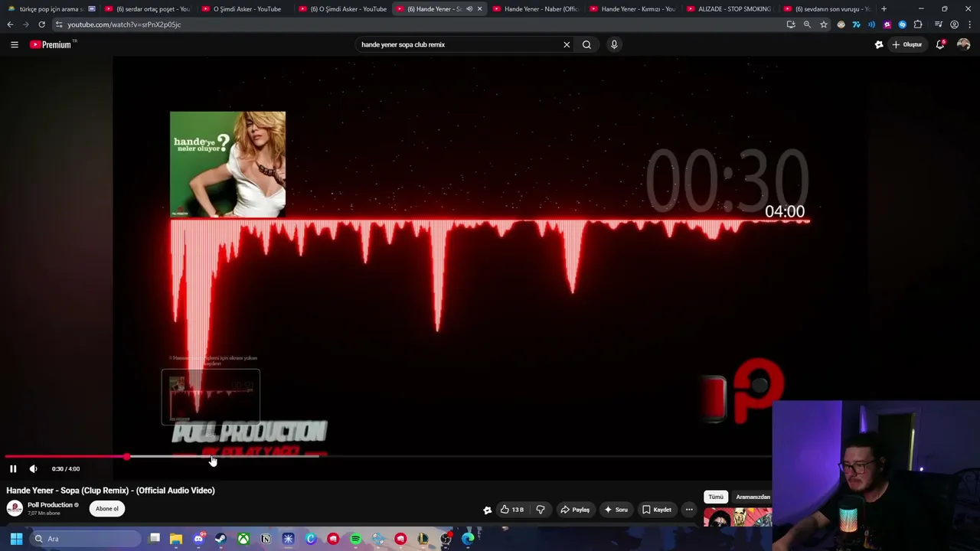The width and height of the screenshot is (980, 551).
Task: Open Poll Production channel name link
Action: (x=50, y=505)
